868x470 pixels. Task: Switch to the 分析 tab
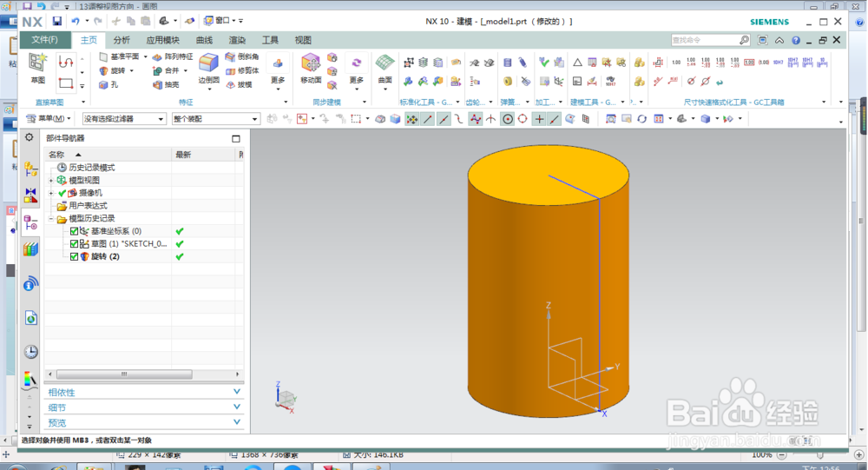pos(122,40)
